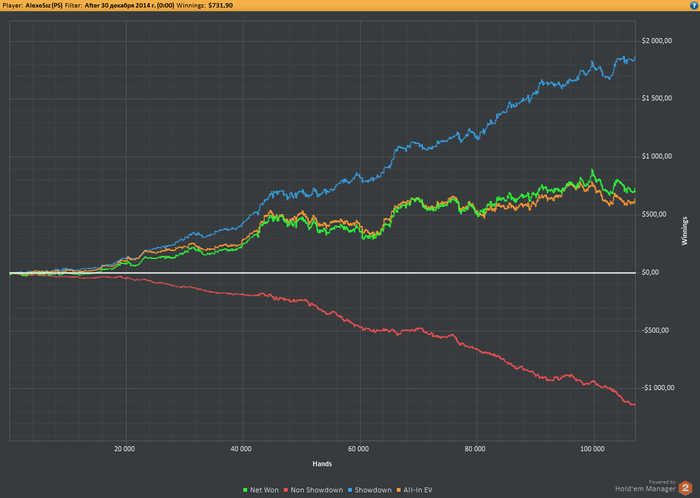This screenshot has width=700, height=498.
Task: Click the Non Showdown legend label
Action: 317,490
